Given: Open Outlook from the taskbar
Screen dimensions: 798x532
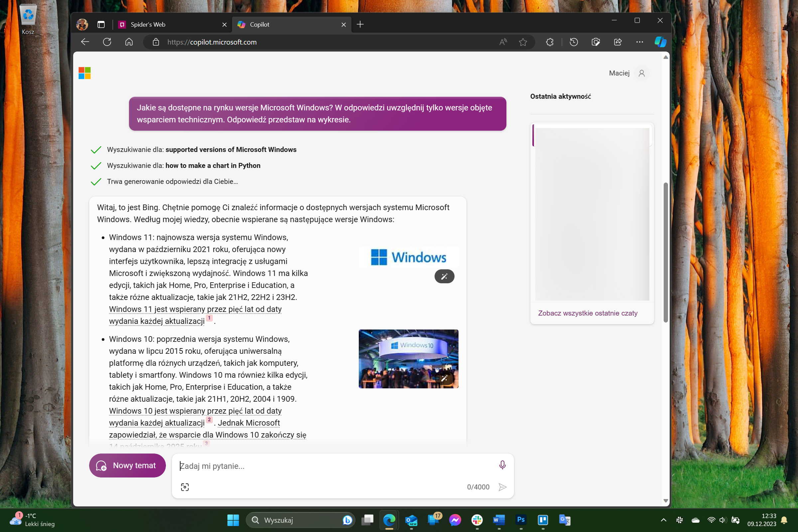Looking at the screenshot, I should (411, 520).
